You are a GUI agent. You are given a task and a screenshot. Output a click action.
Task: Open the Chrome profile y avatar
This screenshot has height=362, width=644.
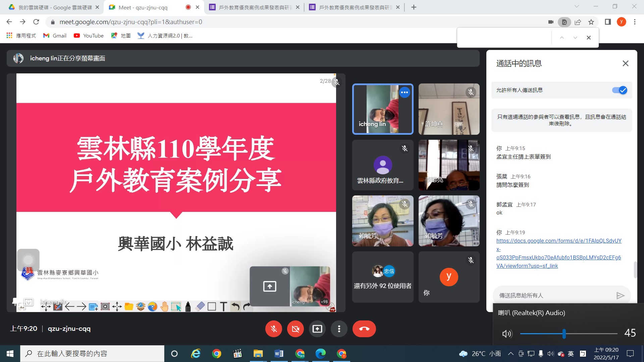click(621, 22)
